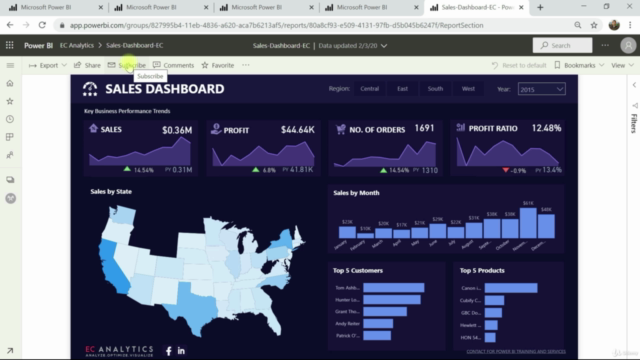Select the East region filter

[x=402, y=89]
